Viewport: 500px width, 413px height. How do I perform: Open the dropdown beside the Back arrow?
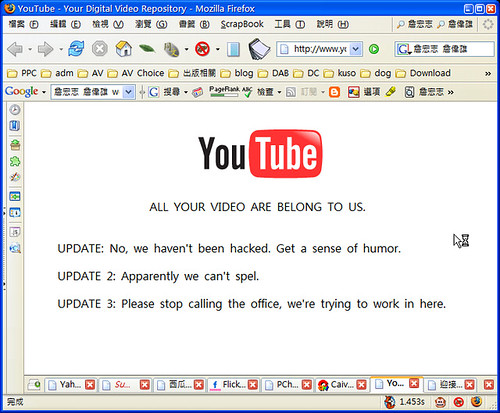[30, 49]
